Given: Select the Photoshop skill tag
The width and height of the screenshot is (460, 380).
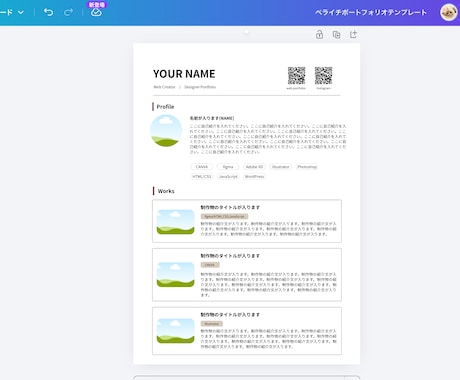Looking at the screenshot, I should (x=307, y=167).
